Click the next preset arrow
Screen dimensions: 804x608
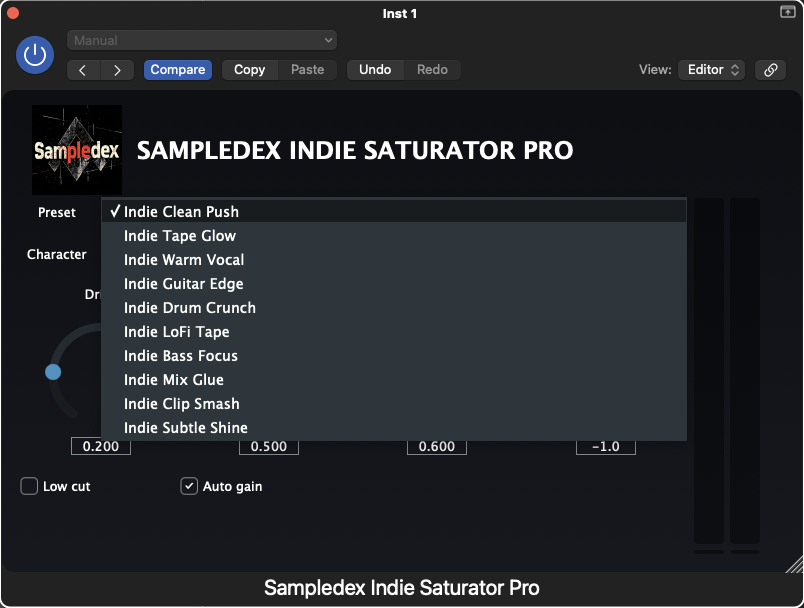pyautogui.click(x=117, y=71)
